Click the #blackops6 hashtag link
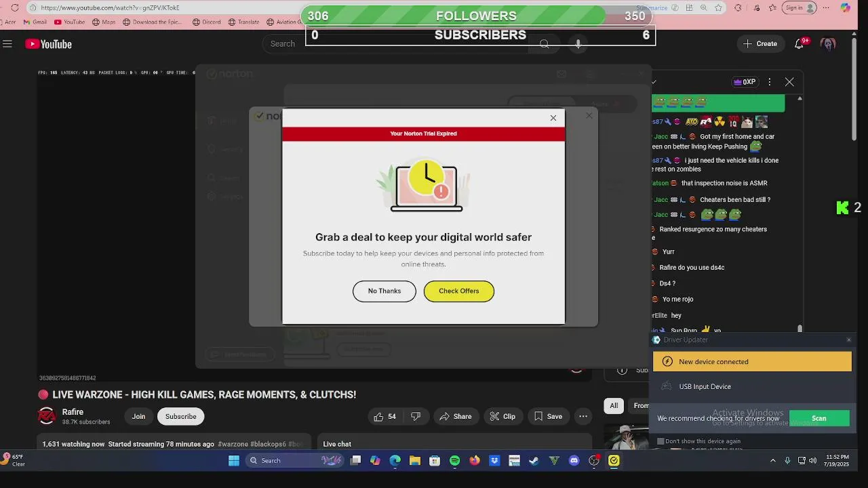Screen dimensions: 868x488 point(268,444)
